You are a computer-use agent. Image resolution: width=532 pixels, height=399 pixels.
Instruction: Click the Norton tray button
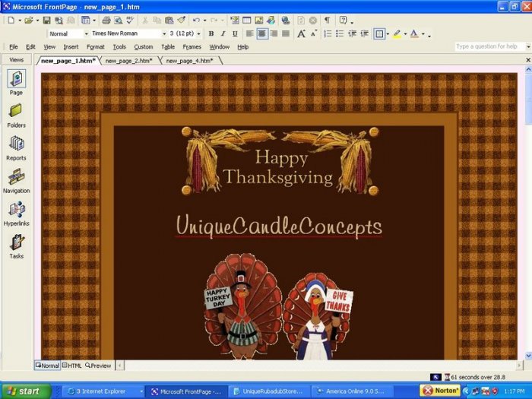coord(440,391)
